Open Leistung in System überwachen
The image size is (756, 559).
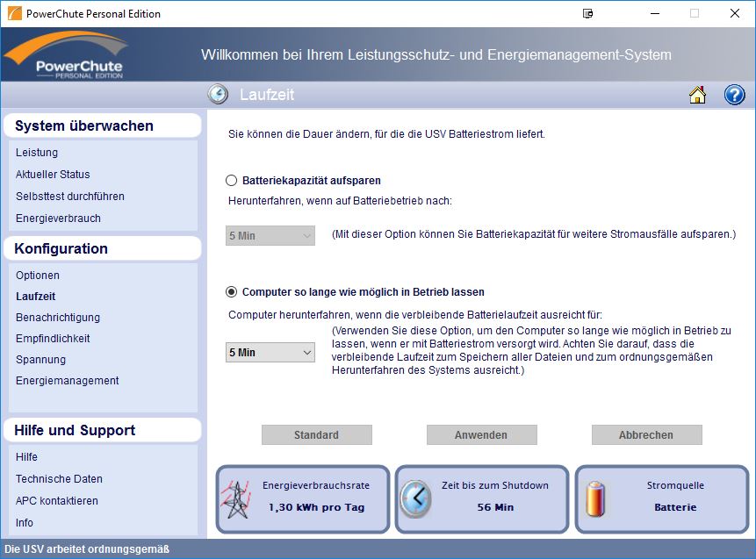coord(37,153)
